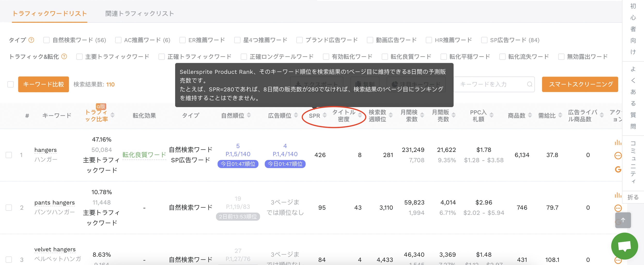Click the Google icon in hangers row
Screen dimensions: 644x265
[618, 170]
